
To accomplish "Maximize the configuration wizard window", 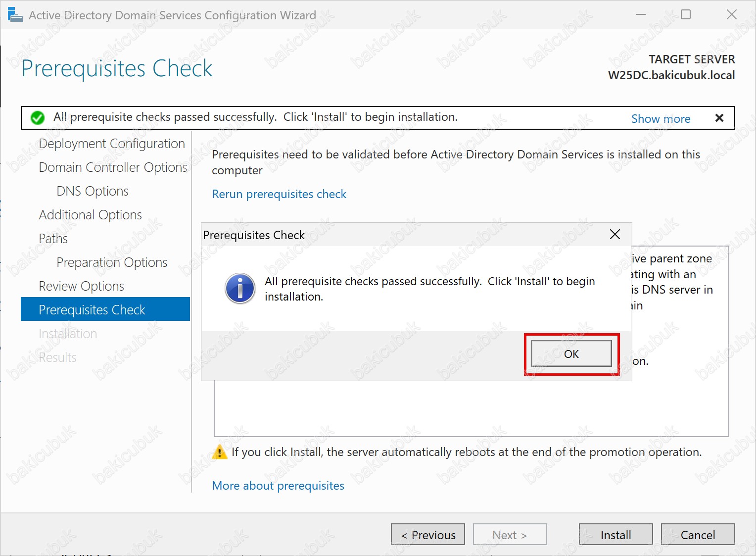I will click(686, 14).
